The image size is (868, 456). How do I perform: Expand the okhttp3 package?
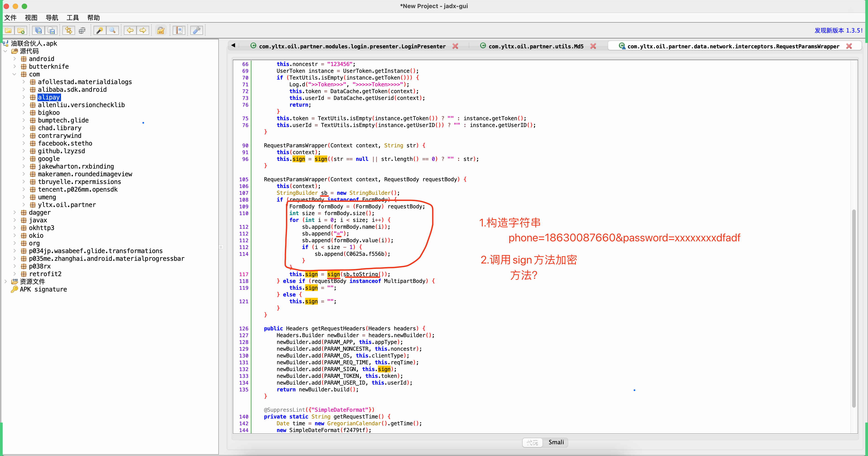15,228
